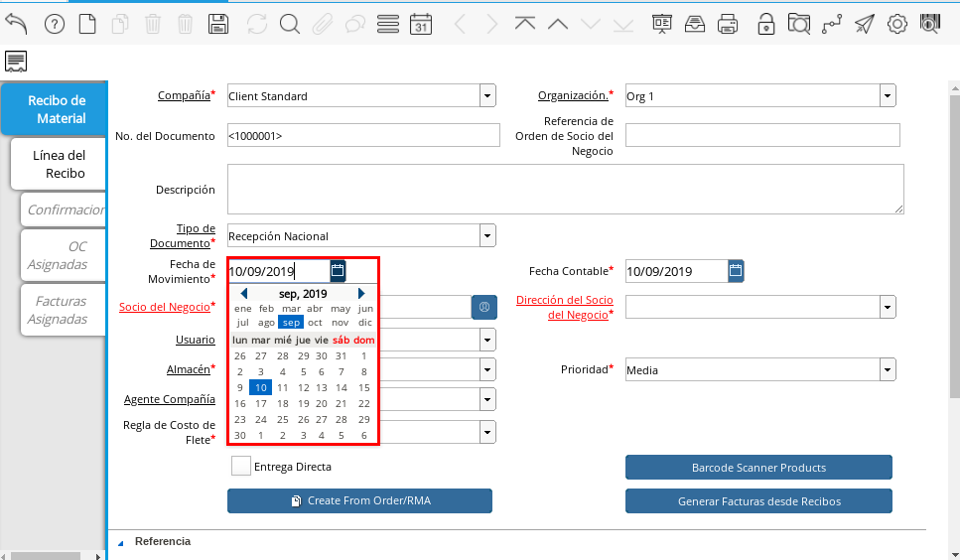The height and width of the screenshot is (560, 960).
Task: Go to the parent record left chevron
Action: click(x=460, y=25)
